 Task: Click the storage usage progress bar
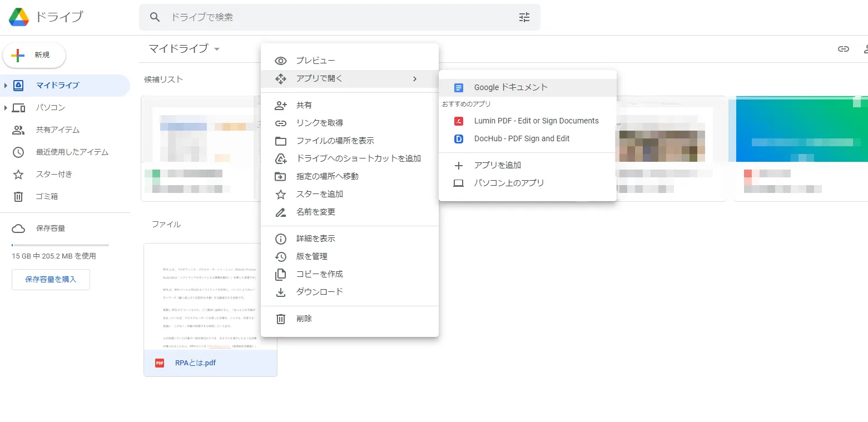click(x=60, y=245)
